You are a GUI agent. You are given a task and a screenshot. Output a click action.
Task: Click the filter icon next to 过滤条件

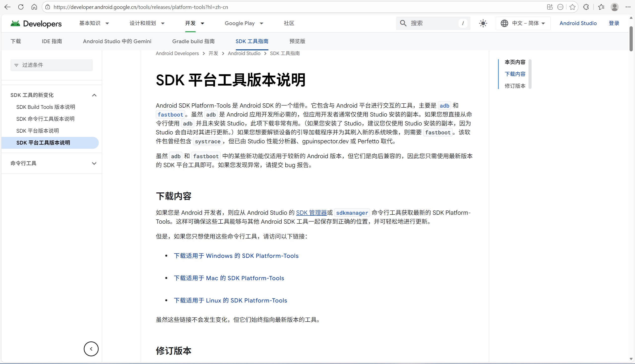[17, 65]
